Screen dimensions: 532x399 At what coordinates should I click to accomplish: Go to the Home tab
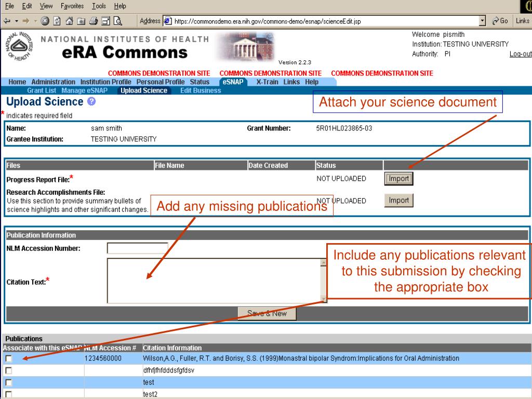(x=17, y=82)
